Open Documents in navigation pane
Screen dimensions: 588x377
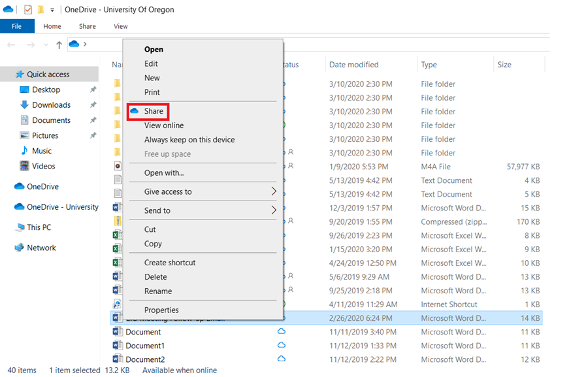(x=52, y=120)
